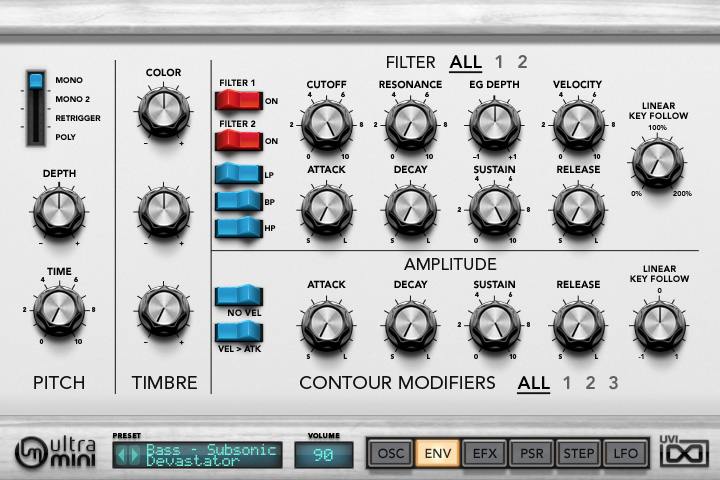
Task: Click the middle TIMBRE knob
Action: pyautogui.click(x=164, y=211)
